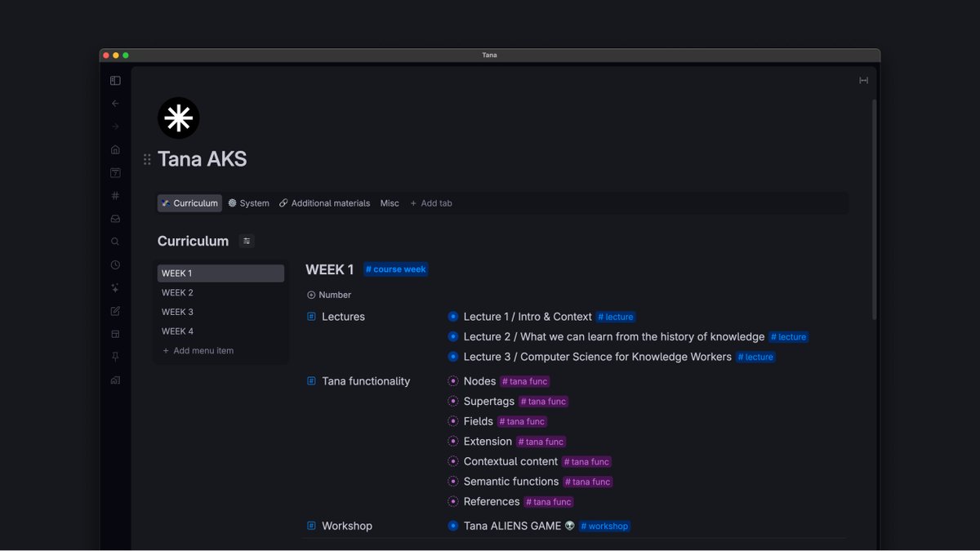
Task: Click the course week supertag
Action: (x=395, y=269)
